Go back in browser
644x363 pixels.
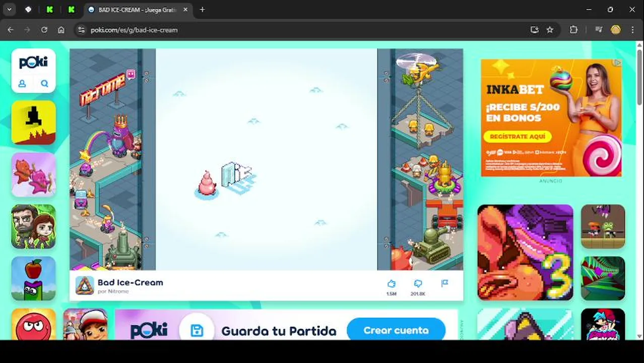pos(11,30)
